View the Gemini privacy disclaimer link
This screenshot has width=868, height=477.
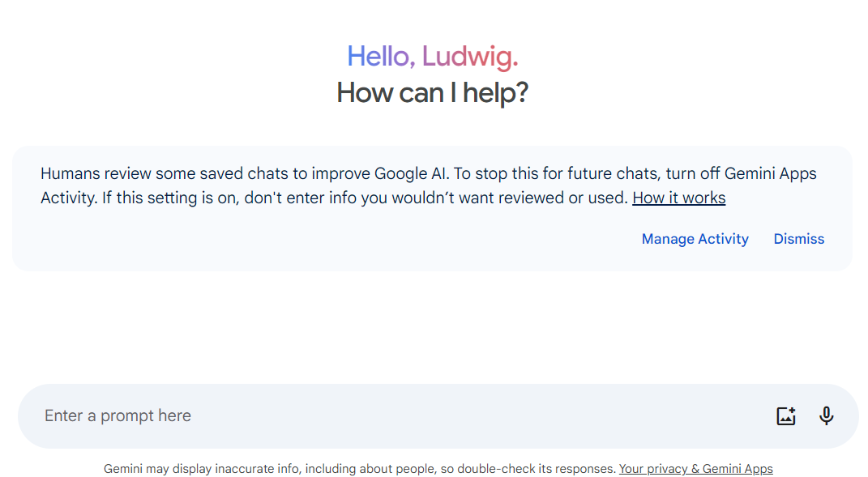click(x=695, y=468)
